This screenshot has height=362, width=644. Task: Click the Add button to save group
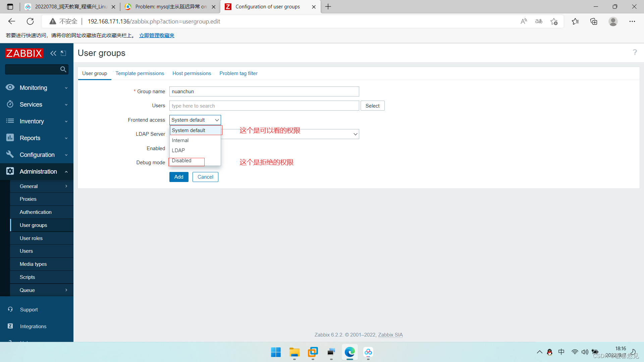pos(179,177)
